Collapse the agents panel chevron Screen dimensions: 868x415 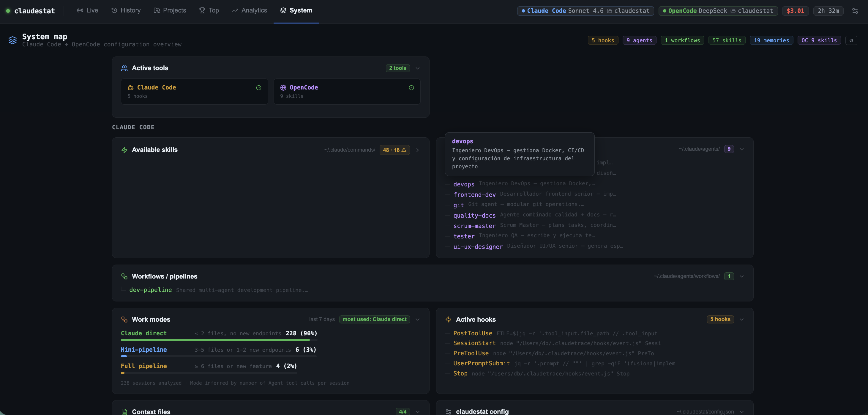click(742, 149)
